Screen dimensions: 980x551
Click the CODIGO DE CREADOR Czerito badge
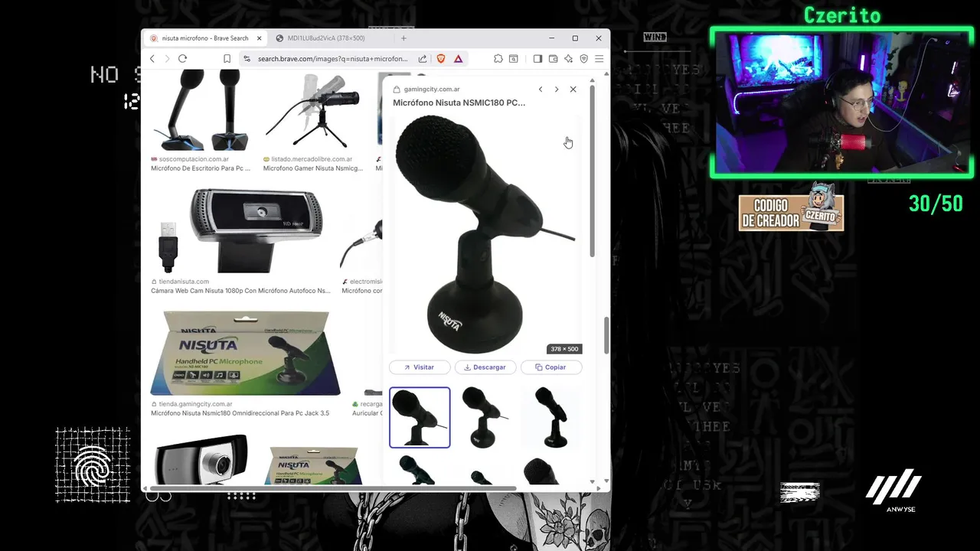[791, 208]
